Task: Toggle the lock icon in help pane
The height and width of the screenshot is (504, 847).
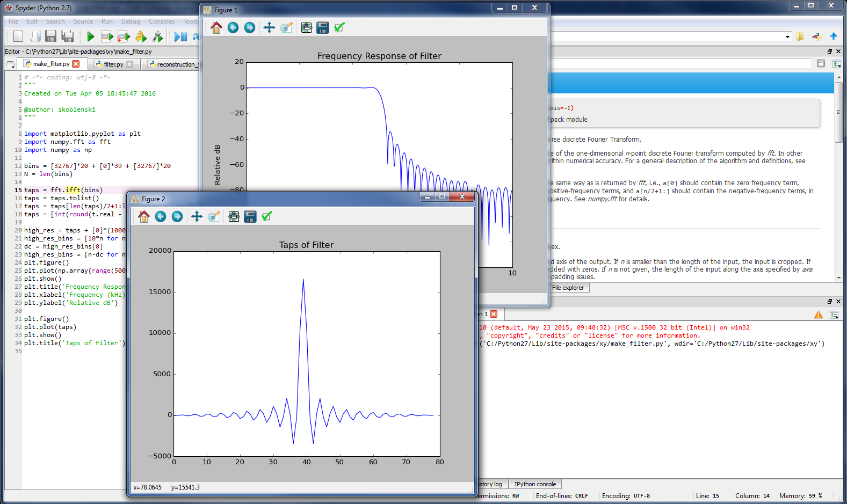Action: pos(821,63)
